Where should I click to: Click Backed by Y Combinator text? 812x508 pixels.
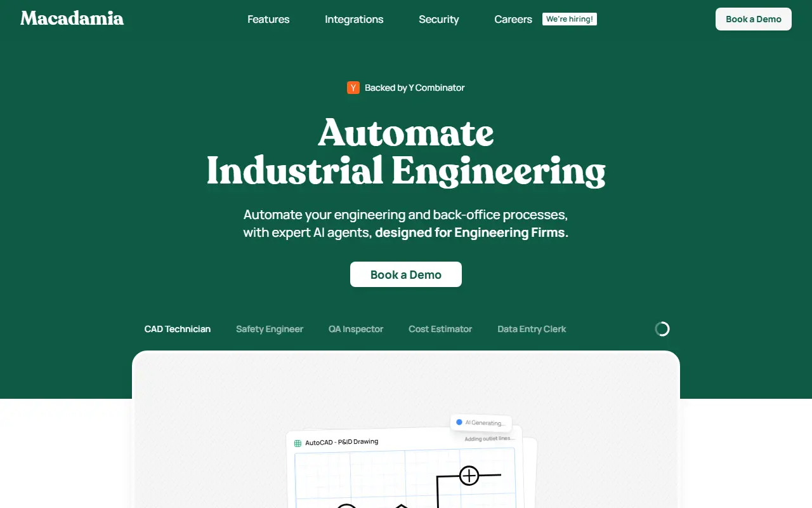(x=415, y=88)
